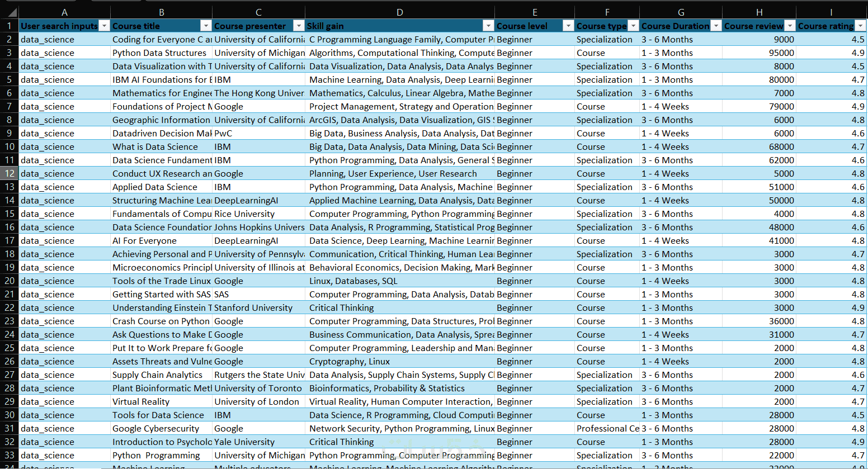The image size is (868, 469).
Task: Click cell 'University of Toronto'
Action: click(x=258, y=388)
